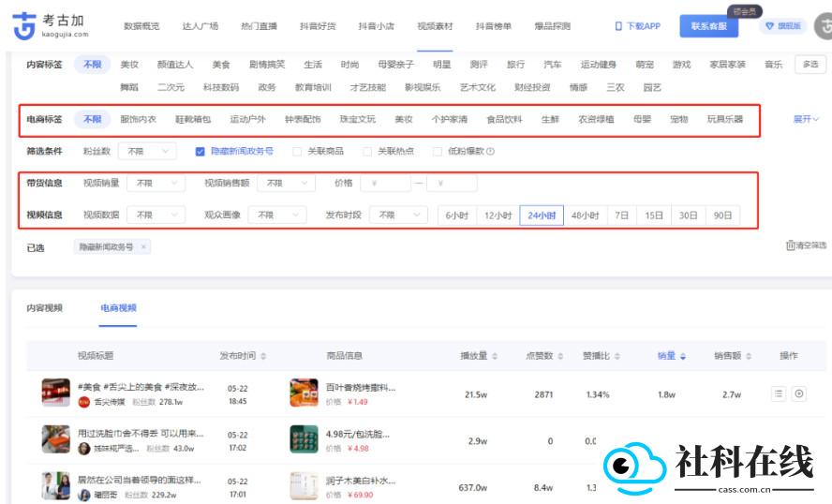The height and width of the screenshot is (504, 832).
Task: Click the 百叶香烧烤 product image
Action: pos(305,393)
